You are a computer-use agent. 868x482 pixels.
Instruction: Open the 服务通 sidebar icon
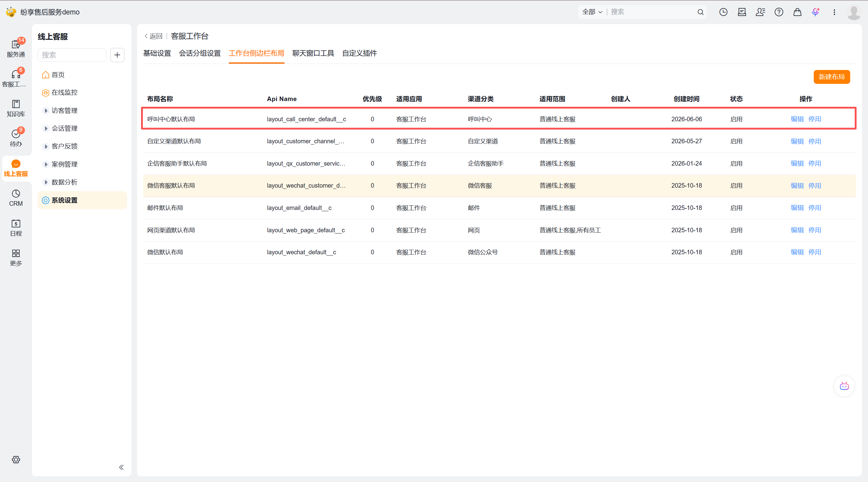(16, 48)
